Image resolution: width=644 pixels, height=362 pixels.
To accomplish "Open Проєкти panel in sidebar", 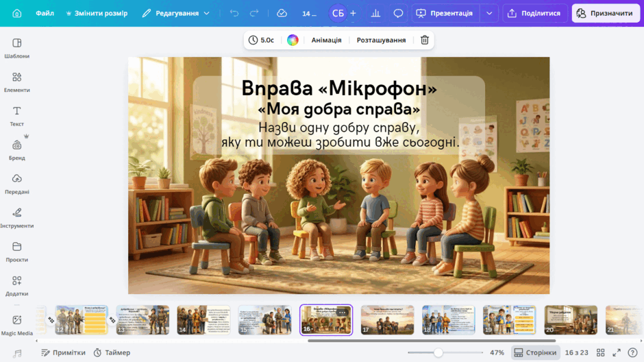I will point(17,252).
